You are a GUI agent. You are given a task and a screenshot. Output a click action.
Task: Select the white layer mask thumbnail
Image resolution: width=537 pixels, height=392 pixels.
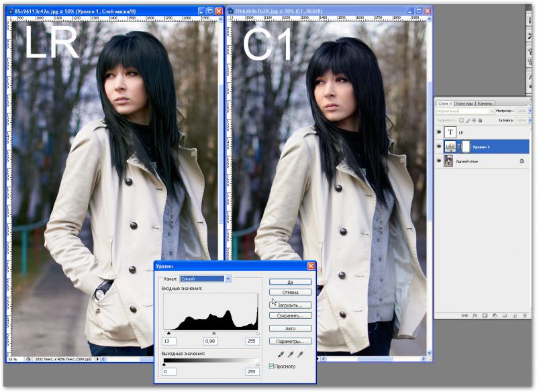pos(466,146)
